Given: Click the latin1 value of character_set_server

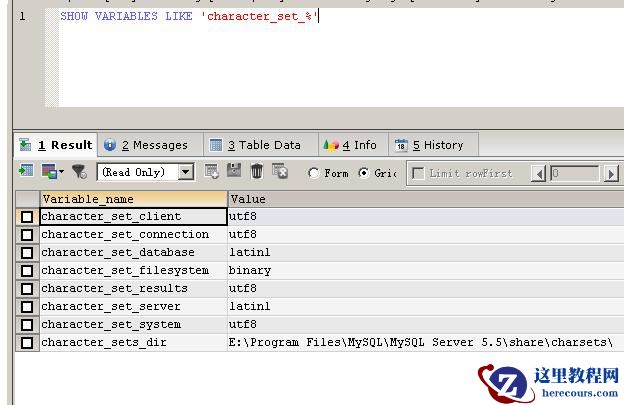Looking at the screenshot, I should [250, 306].
